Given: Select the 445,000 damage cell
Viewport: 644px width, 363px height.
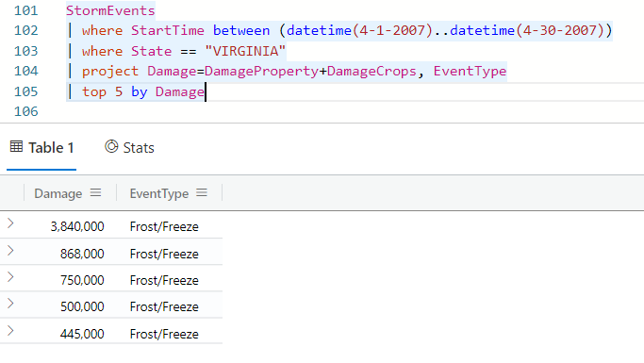Looking at the screenshot, I should pos(82,334).
